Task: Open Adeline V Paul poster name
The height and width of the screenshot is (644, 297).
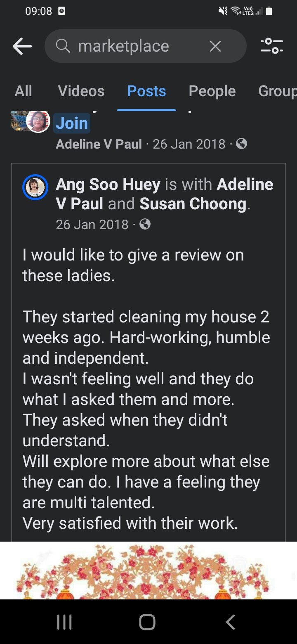Action: coord(99,144)
